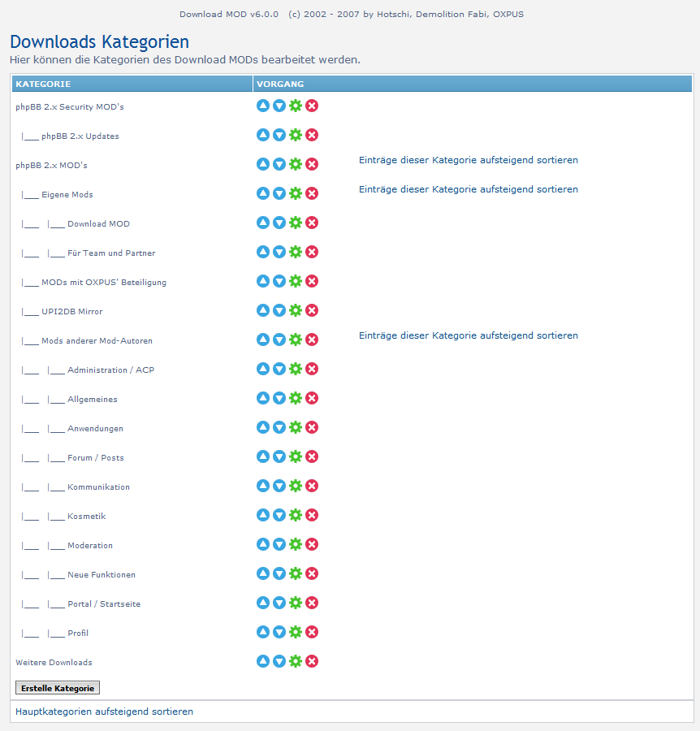Edit the Neue Funktionen category settings
The width and height of the screenshot is (700, 731).
tap(296, 573)
